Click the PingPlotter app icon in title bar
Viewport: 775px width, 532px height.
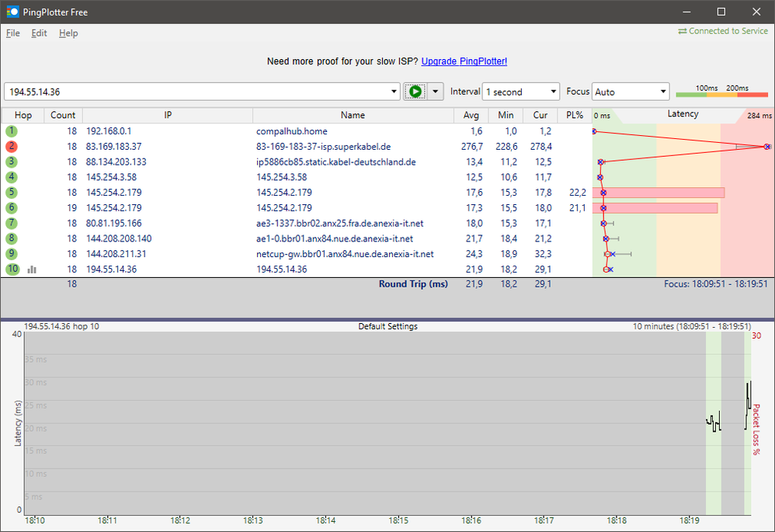12,12
